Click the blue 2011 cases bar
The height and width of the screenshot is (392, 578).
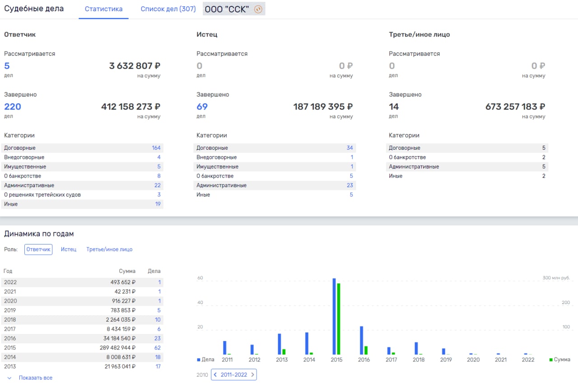pos(225,348)
